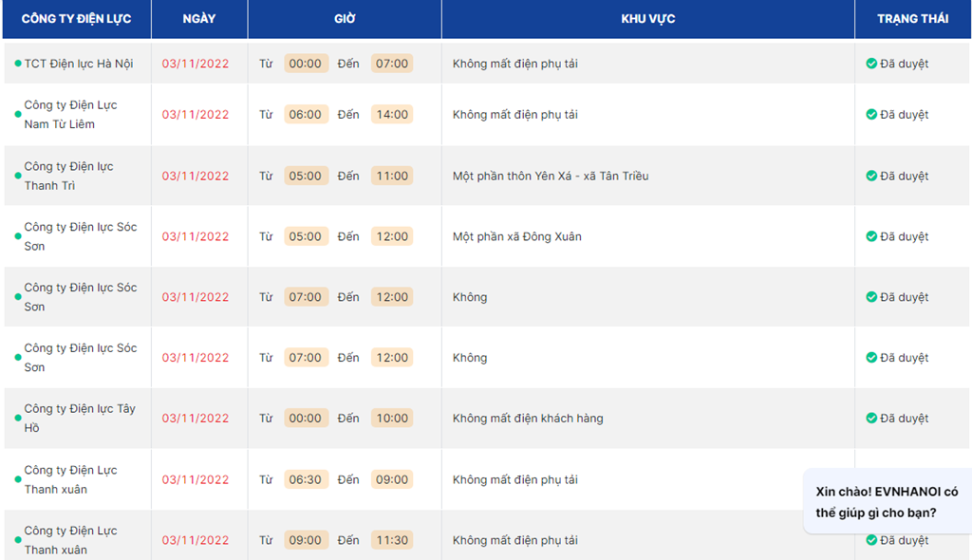This screenshot has height=560, width=972.
Task: Select Công ty Điện lực Tây Hồ
Action: (80, 418)
